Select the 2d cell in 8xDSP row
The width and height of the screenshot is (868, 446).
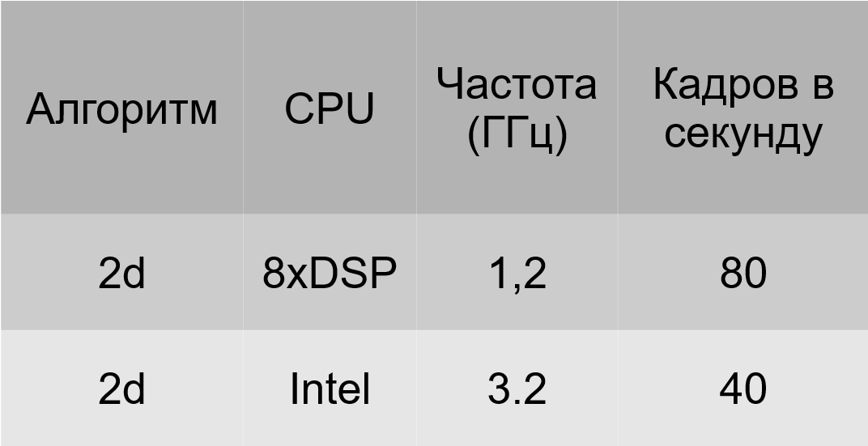[121, 272]
